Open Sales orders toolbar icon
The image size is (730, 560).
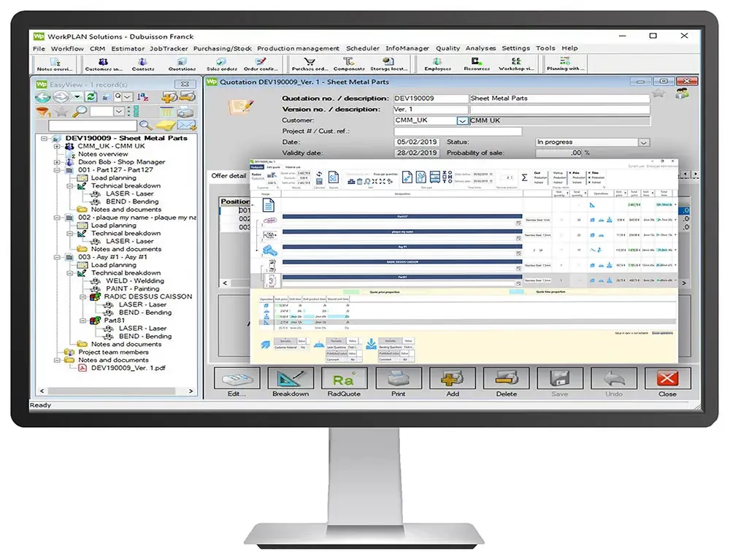point(222,64)
